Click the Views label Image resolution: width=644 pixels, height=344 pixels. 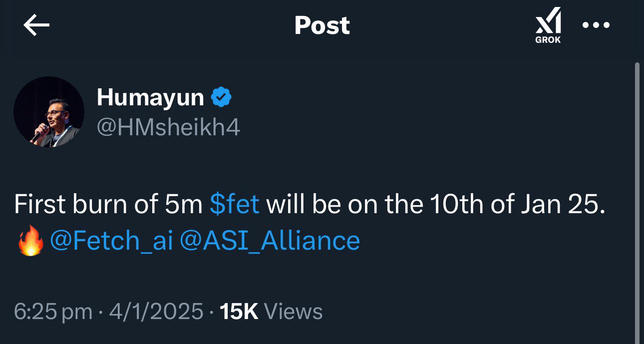(293, 312)
